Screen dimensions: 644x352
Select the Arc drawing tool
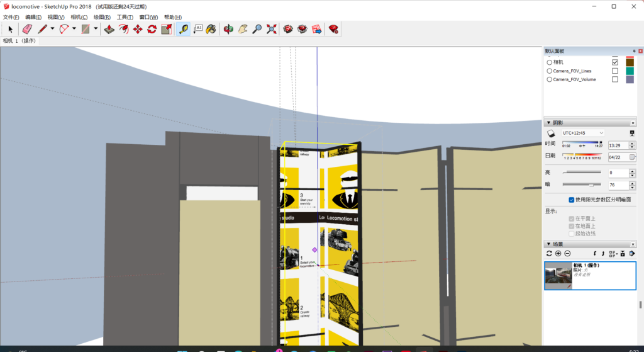point(64,29)
